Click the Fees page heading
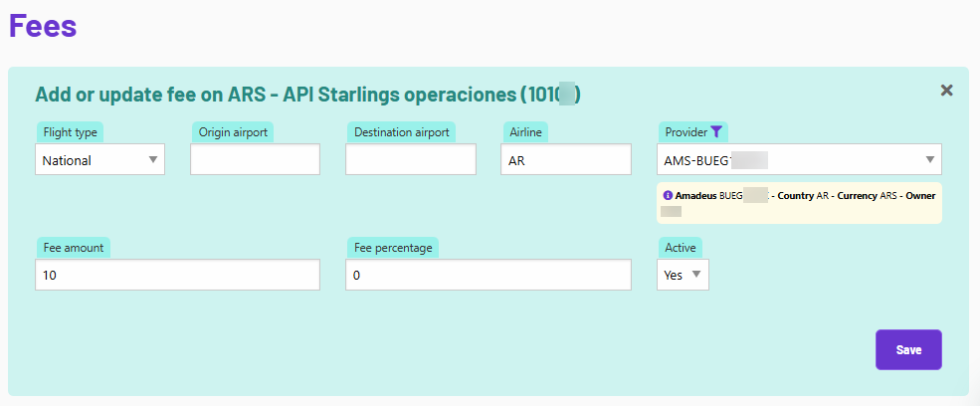980x406 pixels. [43, 26]
